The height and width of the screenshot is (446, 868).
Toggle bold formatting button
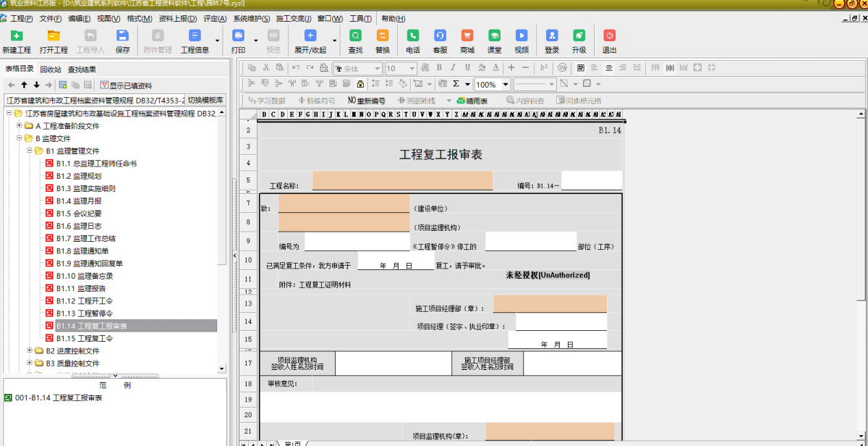(438, 68)
